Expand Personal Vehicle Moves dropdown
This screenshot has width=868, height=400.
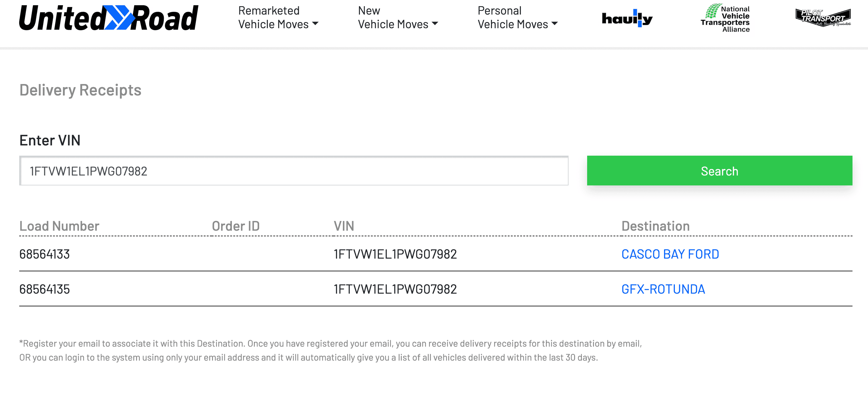point(517,18)
